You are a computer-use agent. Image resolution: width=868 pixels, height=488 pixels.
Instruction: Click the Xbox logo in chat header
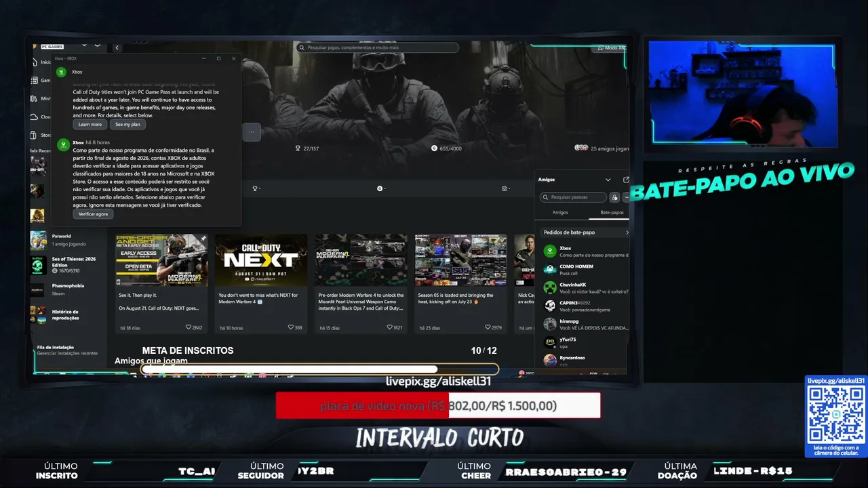click(x=61, y=71)
